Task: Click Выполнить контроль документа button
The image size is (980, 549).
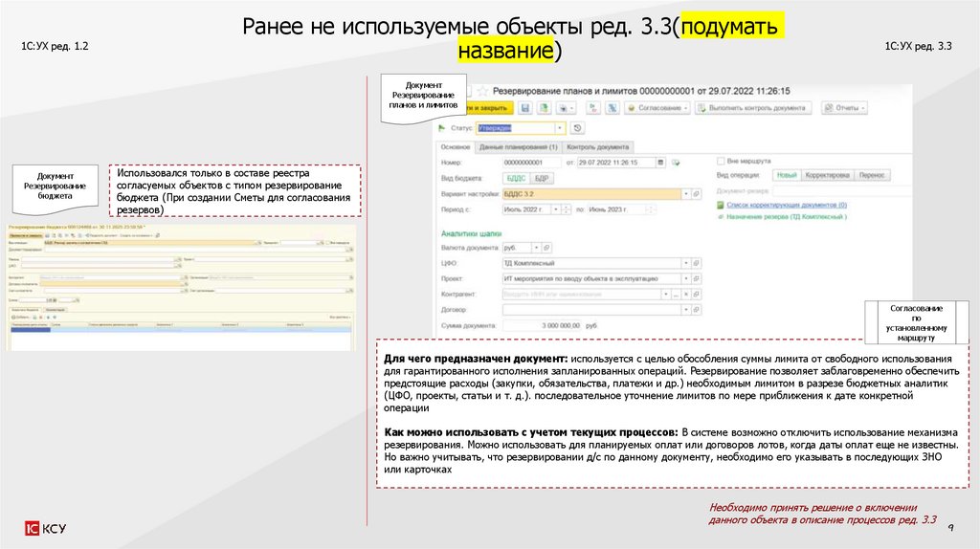Action: pyautogui.click(x=753, y=108)
